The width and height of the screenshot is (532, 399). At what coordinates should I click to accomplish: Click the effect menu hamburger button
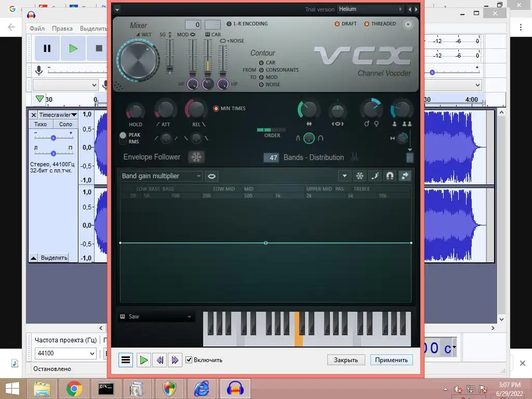tap(126, 360)
